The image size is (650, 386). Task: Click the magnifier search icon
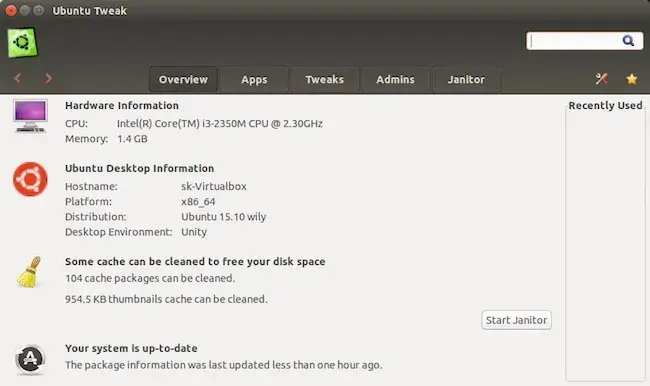coord(628,41)
